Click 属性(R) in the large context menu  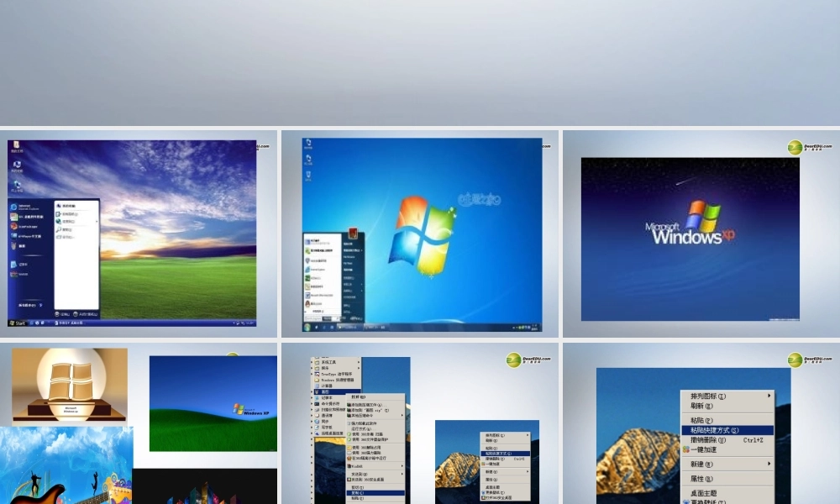tap(702, 479)
